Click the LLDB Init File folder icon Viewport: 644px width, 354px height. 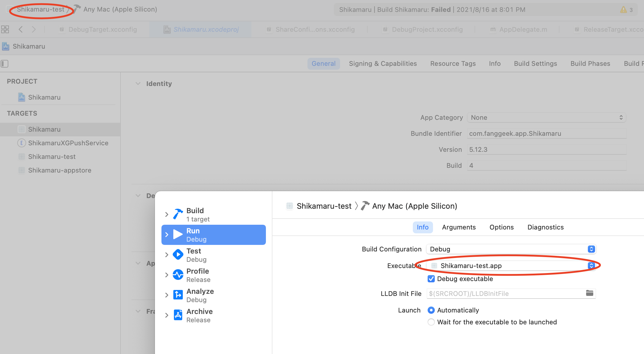coord(589,293)
